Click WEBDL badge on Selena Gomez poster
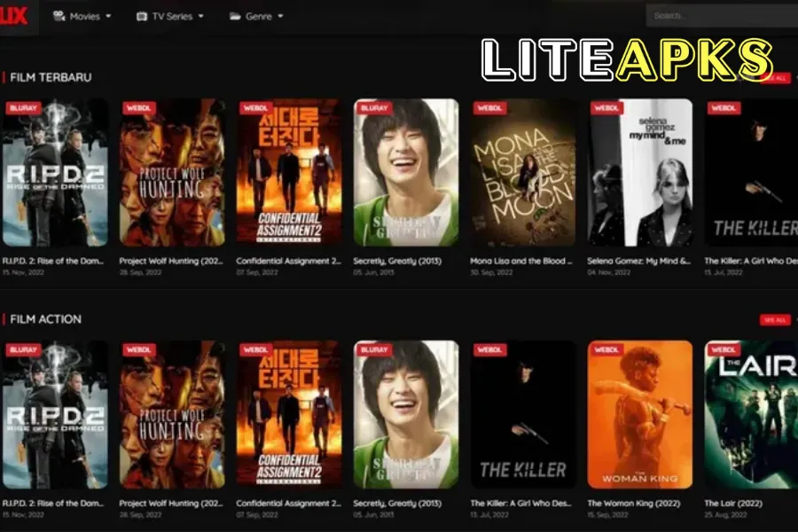This screenshot has width=798, height=532. click(606, 108)
